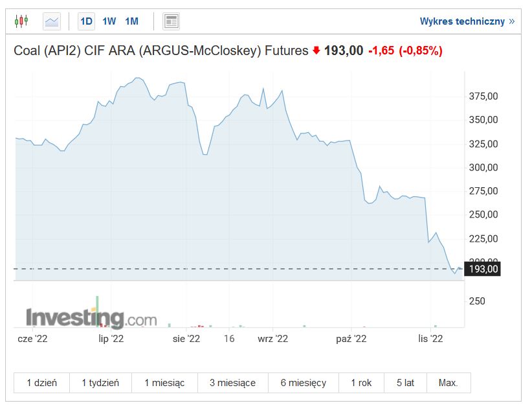Select 1D interval
This screenshot has width=532, height=412.
(86, 21)
